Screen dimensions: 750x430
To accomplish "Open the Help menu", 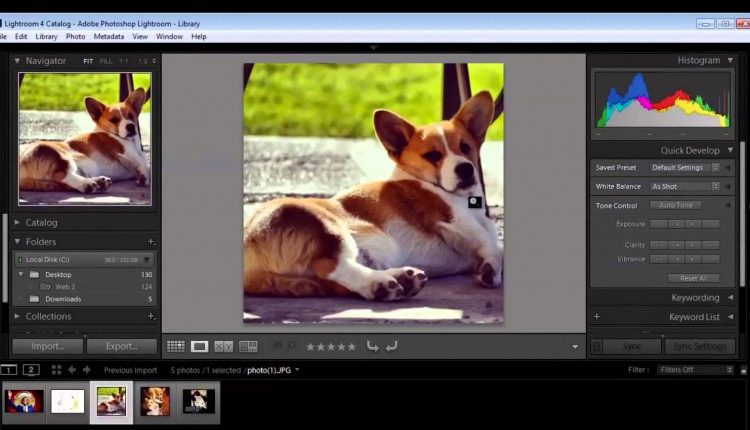I will [199, 36].
